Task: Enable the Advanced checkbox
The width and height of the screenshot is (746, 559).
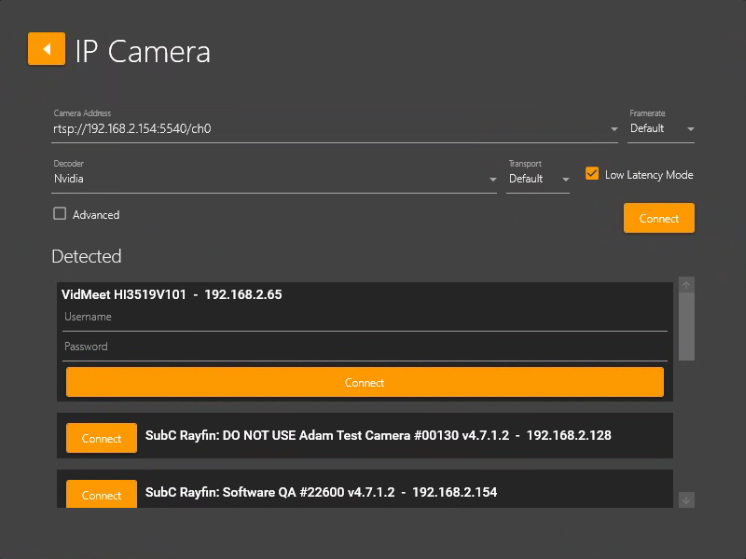Action: pos(60,214)
